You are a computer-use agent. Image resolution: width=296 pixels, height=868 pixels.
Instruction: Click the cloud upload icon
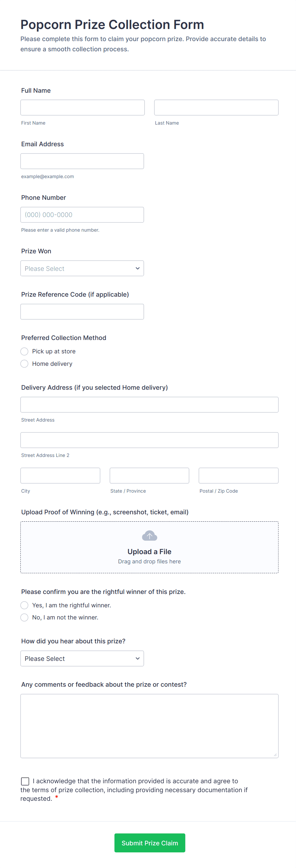[x=149, y=535]
